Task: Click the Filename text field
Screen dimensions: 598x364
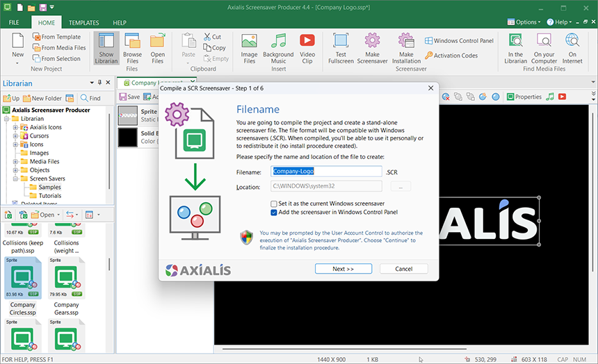Action: point(326,172)
